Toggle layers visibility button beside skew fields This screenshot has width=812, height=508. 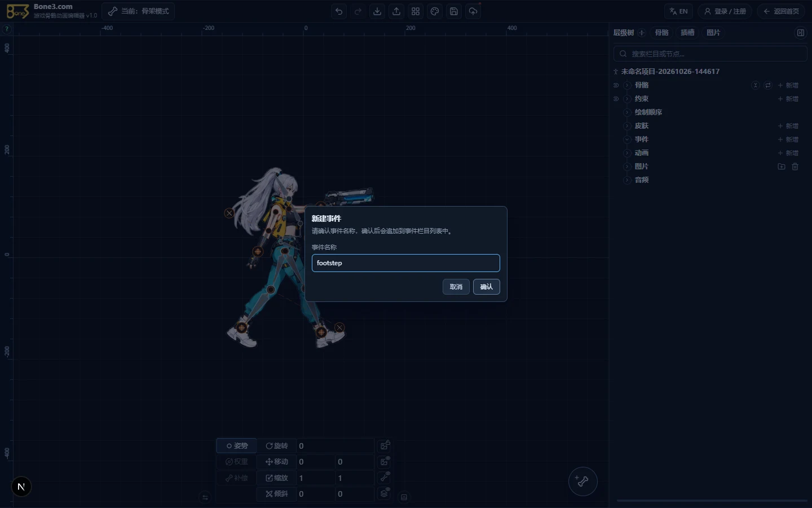tap(385, 493)
